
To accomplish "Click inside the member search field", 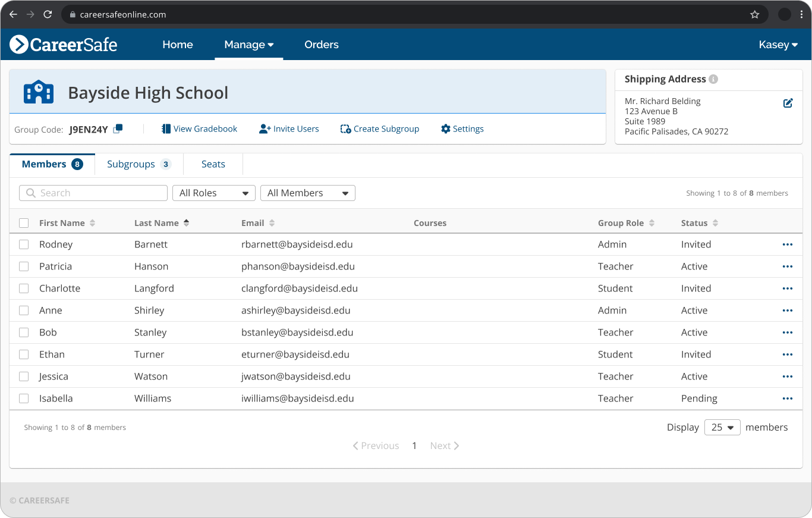I will tap(93, 193).
